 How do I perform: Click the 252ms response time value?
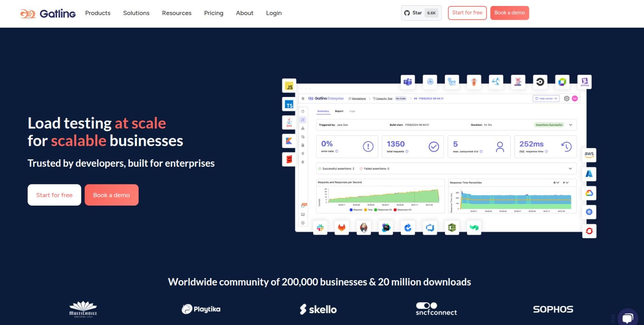[x=531, y=144]
